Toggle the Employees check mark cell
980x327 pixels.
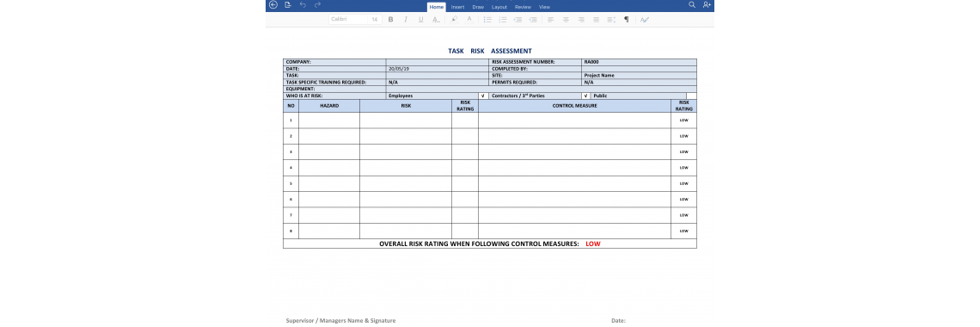pos(483,96)
